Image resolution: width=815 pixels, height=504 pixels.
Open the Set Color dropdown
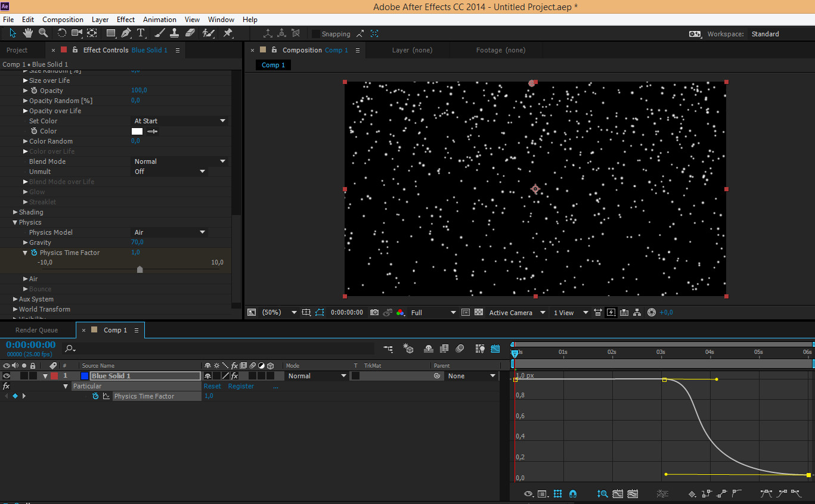[179, 121]
